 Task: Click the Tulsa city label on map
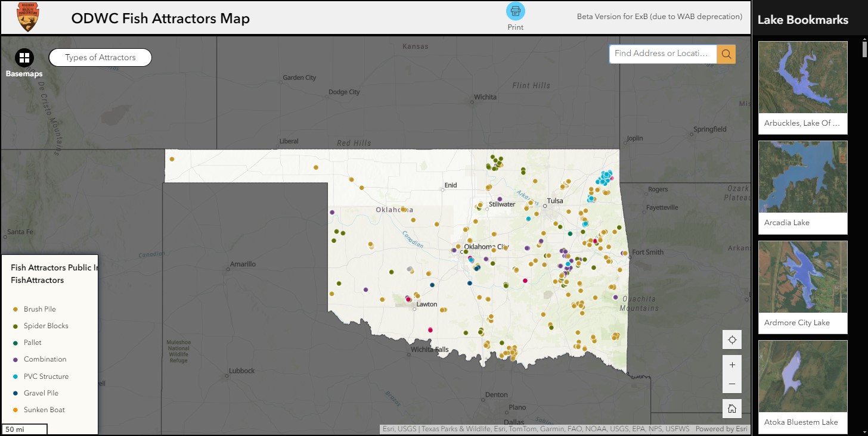click(x=555, y=201)
